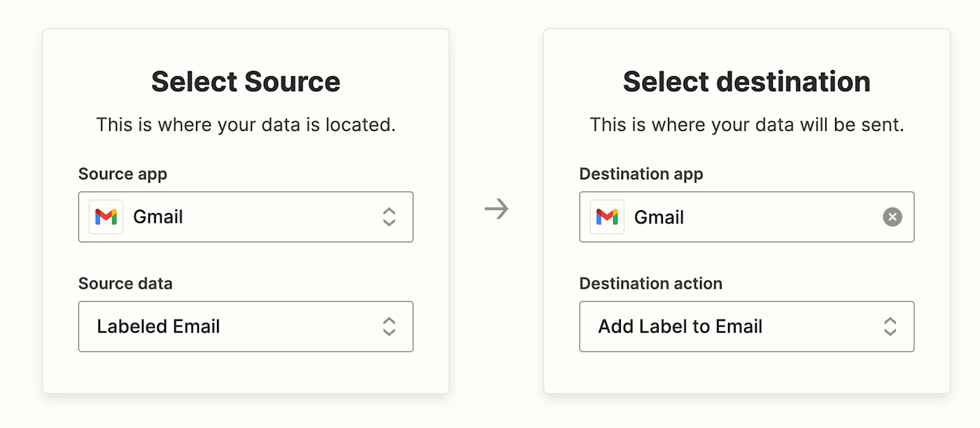
Task: Click the Destination action label text
Action: click(651, 283)
